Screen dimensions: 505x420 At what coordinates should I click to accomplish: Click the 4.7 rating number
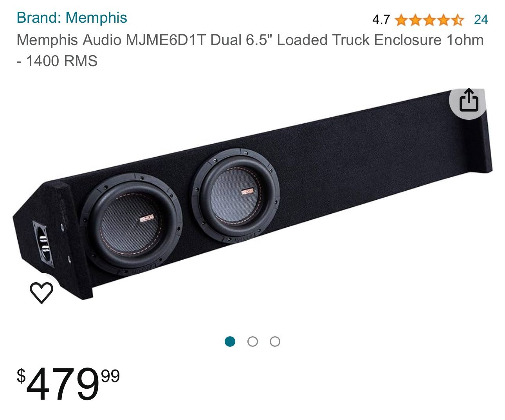click(x=381, y=20)
